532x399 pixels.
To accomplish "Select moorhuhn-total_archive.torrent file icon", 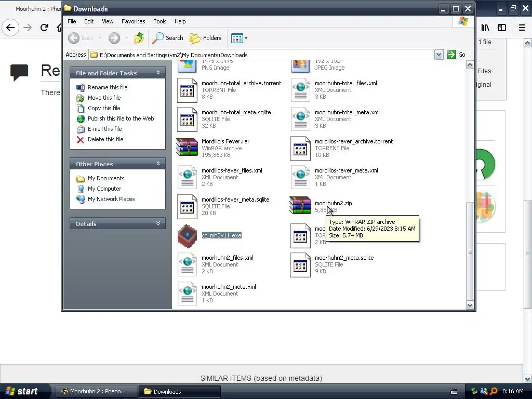I will coord(187,90).
